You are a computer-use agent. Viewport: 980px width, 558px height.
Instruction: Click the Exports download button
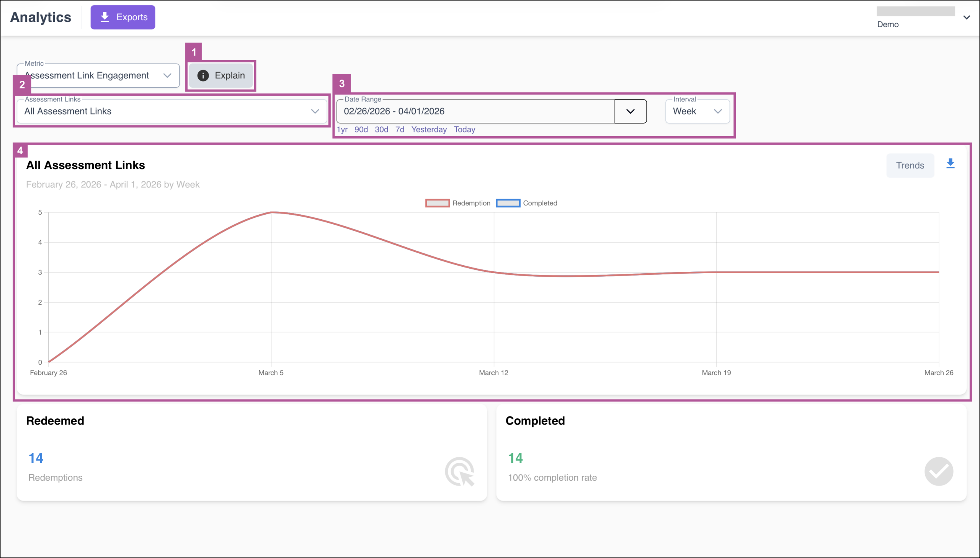(x=122, y=17)
